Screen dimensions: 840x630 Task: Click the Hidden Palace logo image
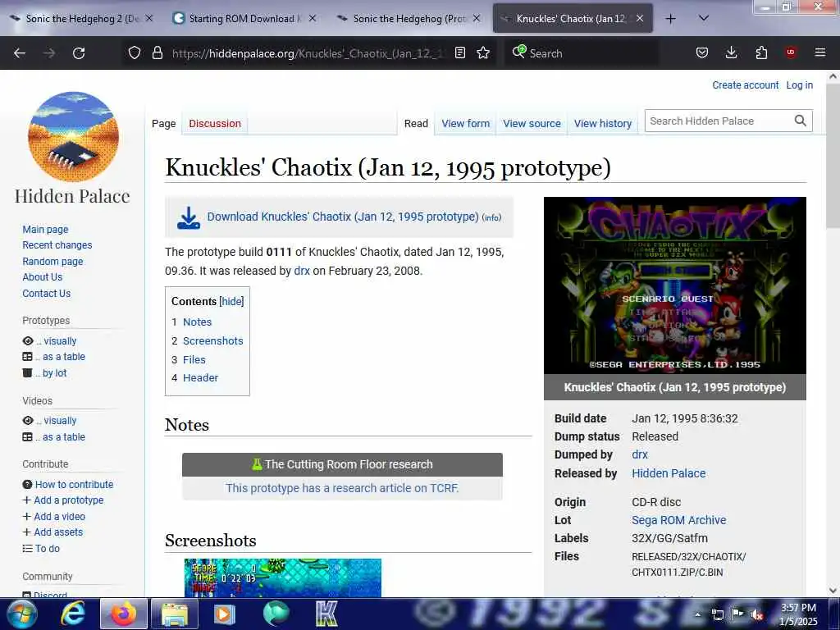(73, 137)
